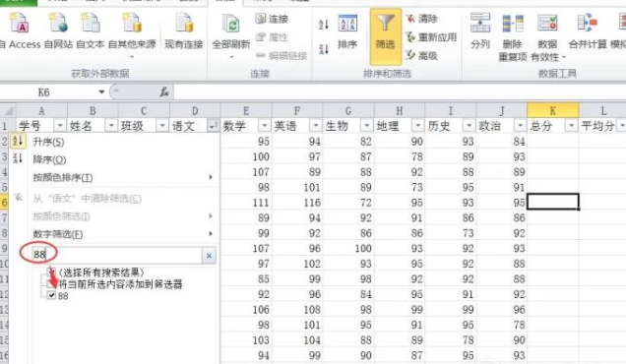Image resolution: width=626 pixels, height=364 pixels.
Task: Click the select-all corner of the sheet
Action: click(x=8, y=110)
